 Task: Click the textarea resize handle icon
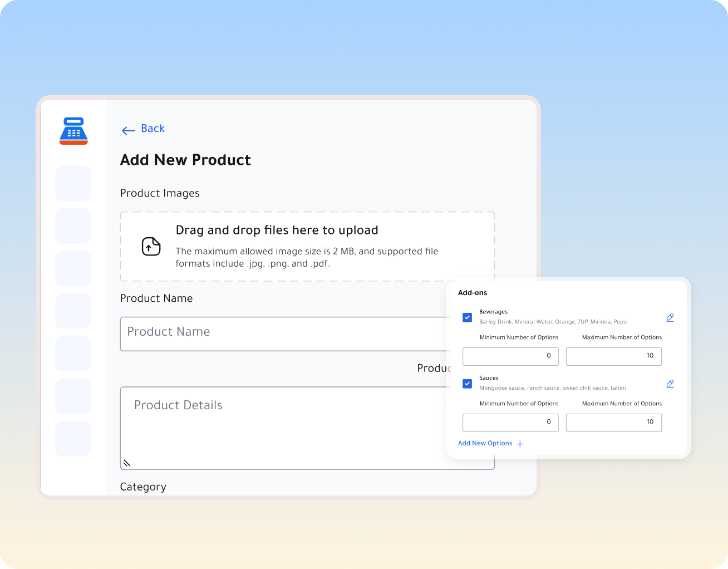pos(127,463)
